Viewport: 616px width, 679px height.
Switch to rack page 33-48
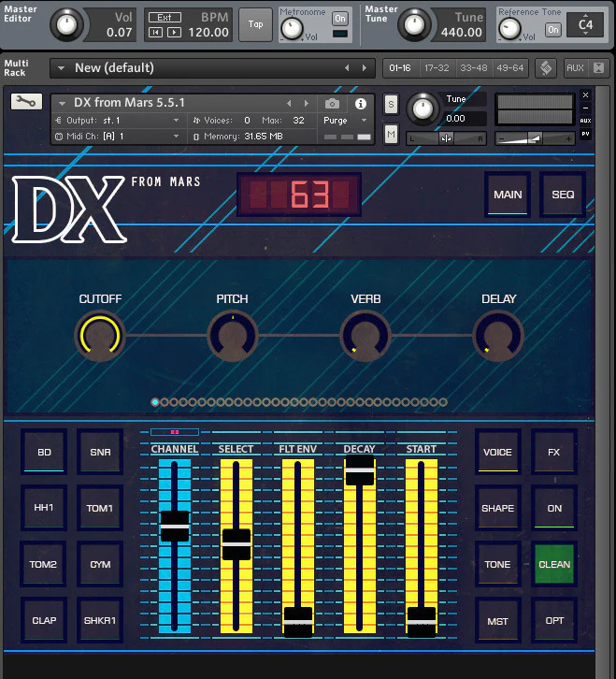point(474,68)
